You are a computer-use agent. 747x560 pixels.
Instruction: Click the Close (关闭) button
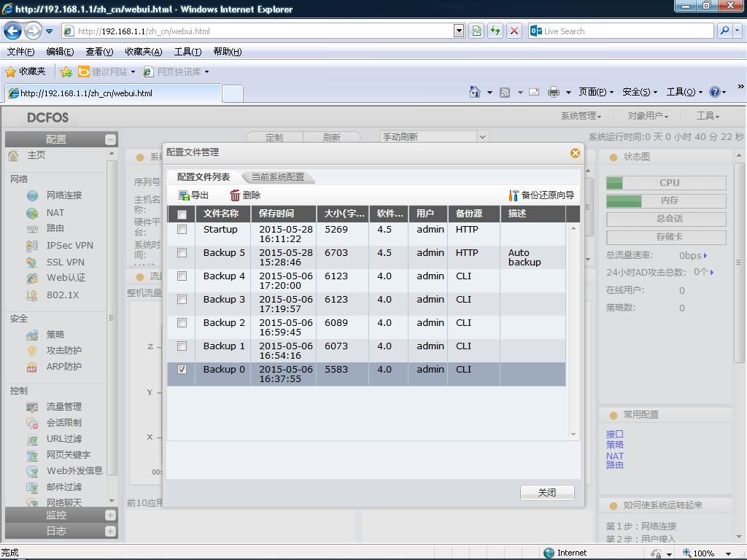point(547,493)
